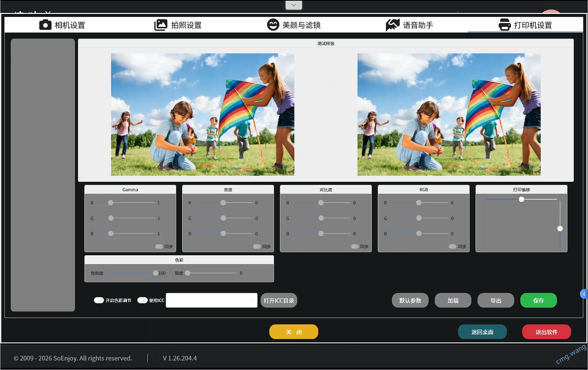Click the blue side arrow handle
The image size is (588, 370).
pos(584,294)
